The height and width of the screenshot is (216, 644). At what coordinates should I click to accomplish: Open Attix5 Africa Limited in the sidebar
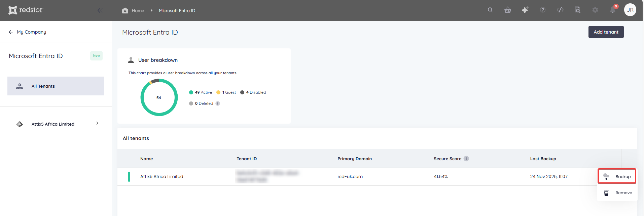56,124
